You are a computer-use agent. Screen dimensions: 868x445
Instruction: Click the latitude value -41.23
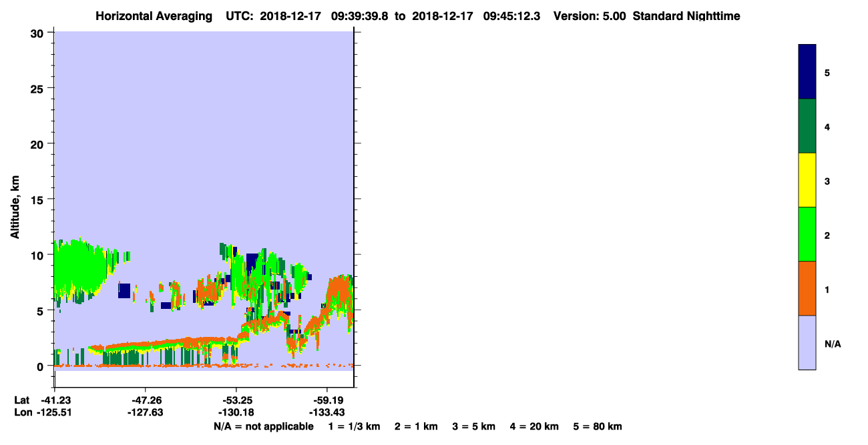coord(55,400)
